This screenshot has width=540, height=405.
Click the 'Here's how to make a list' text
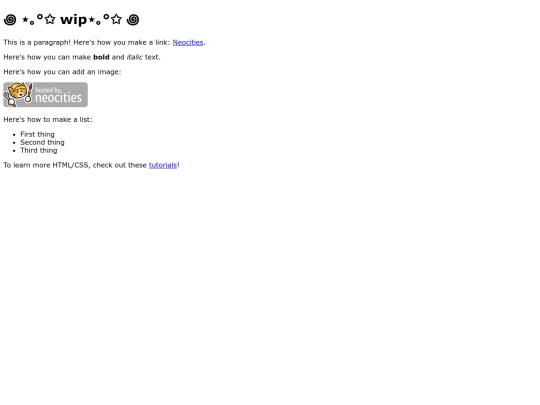(x=48, y=120)
